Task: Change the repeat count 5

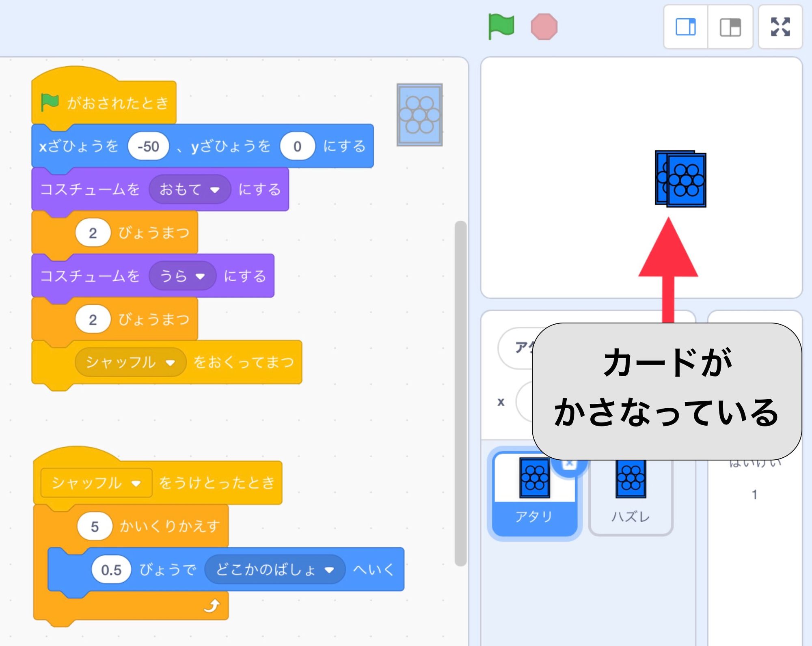Action: (x=96, y=526)
